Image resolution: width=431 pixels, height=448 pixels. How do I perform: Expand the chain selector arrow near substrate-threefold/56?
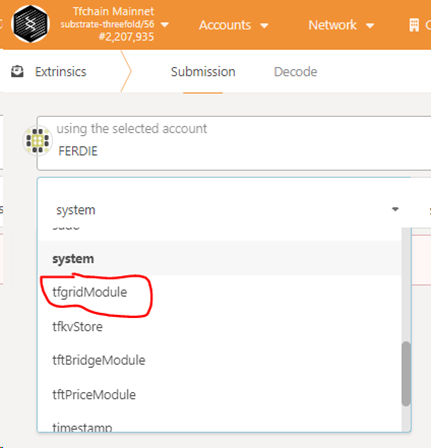[165, 25]
